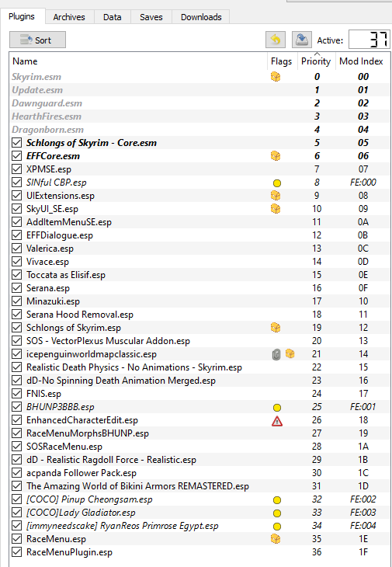This screenshot has height=567, width=392.
Task: Toggle the RaceMenuPlugin.esp checkbox
Action: tap(16, 552)
